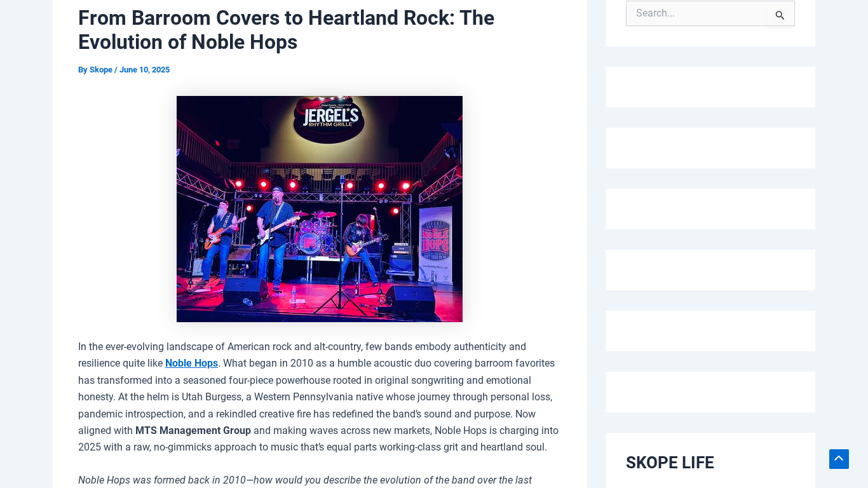Click the empty widget directly above SKOPE LIFE
868x488 pixels.
click(710, 392)
